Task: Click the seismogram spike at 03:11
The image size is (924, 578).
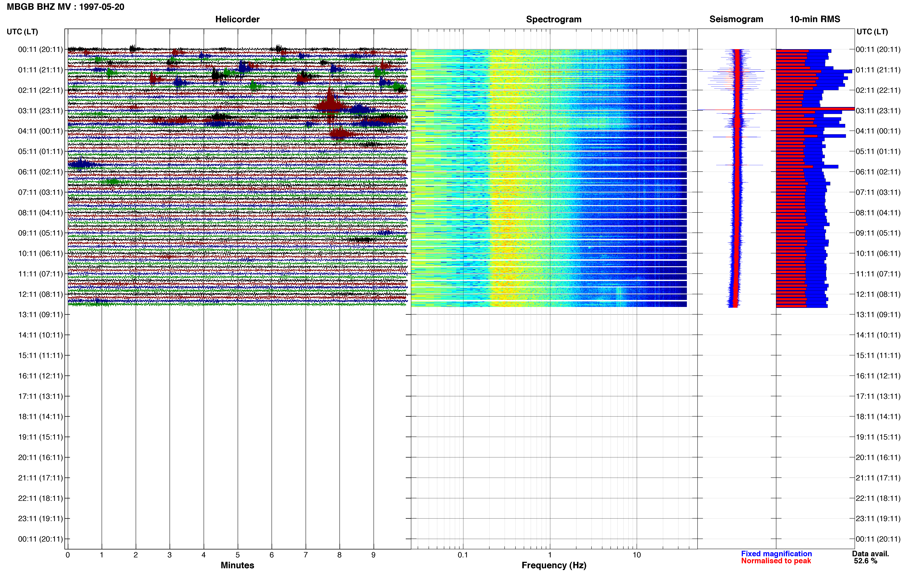Action: pyautogui.click(x=737, y=110)
